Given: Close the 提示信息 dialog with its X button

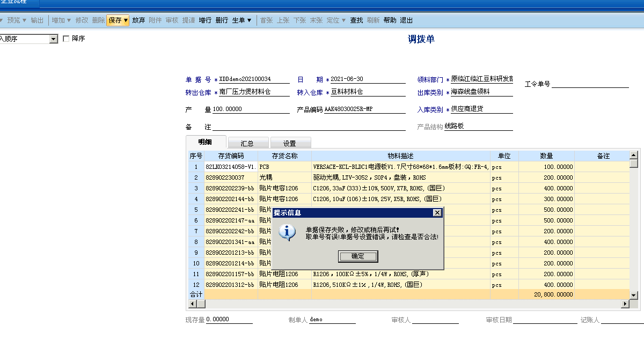Looking at the screenshot, I should click(x=437, y=213).
